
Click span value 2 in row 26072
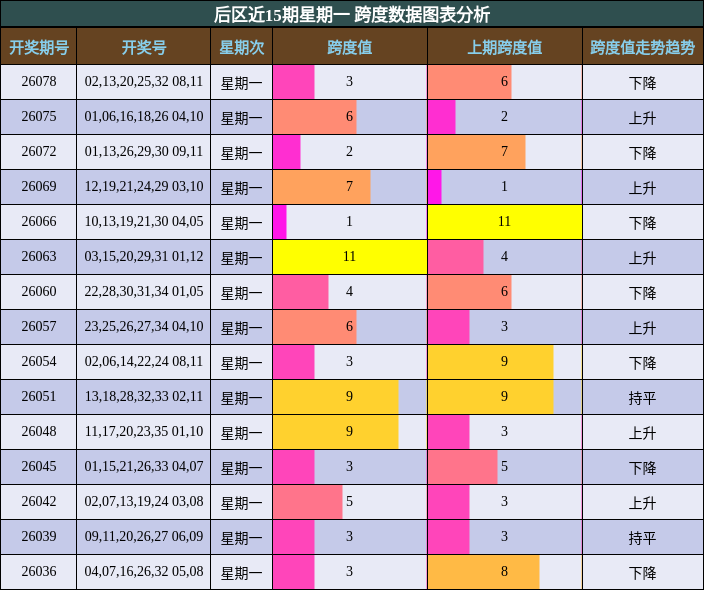(x=349, y=151)
